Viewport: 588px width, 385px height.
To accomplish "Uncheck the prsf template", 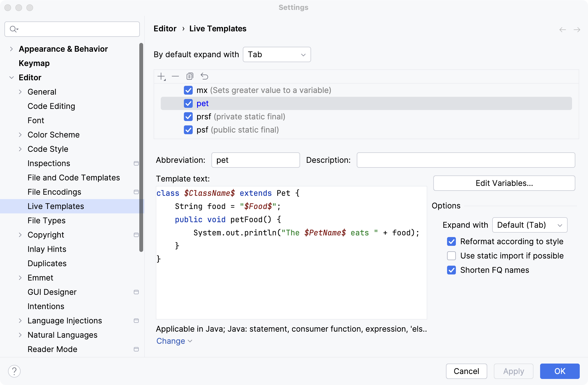I will [x=188, y=117].
